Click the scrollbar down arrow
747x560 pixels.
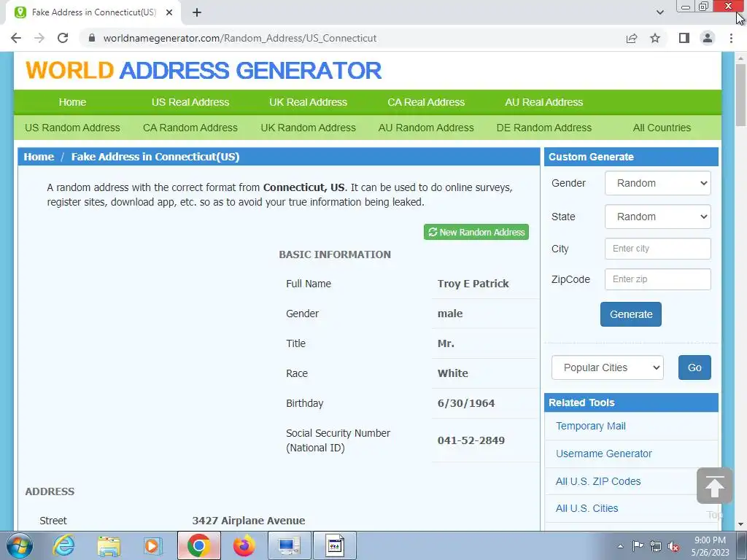[740, 525]
